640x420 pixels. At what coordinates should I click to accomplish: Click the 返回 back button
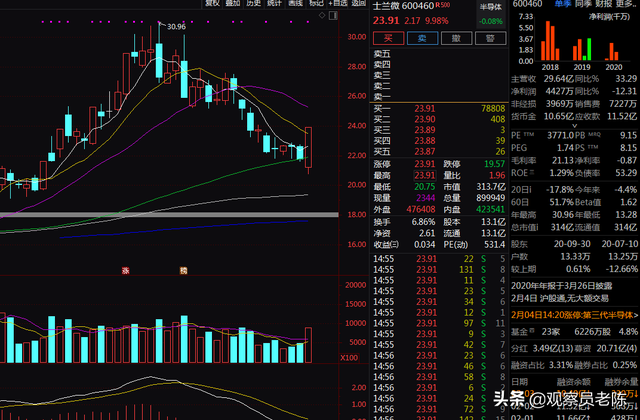coord(358,3)
